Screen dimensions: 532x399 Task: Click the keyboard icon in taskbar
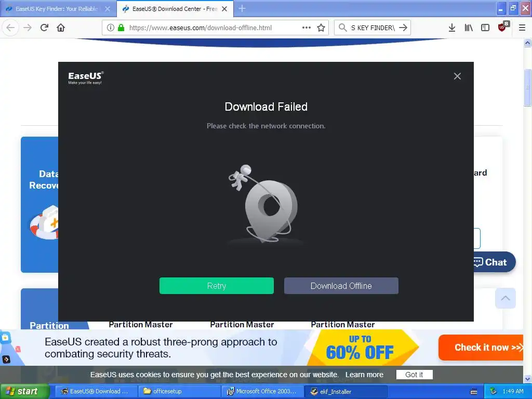click(x=474, y=392)
